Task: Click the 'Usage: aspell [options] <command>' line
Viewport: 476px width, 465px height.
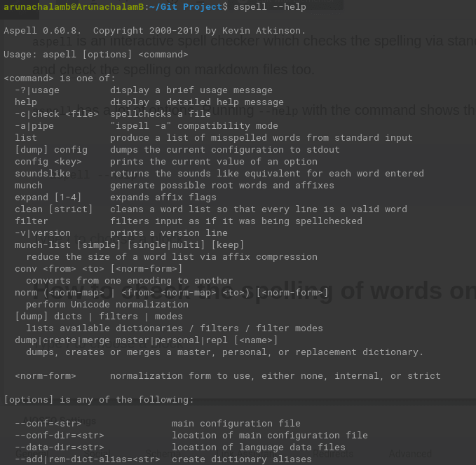Action: click(96, 55)
